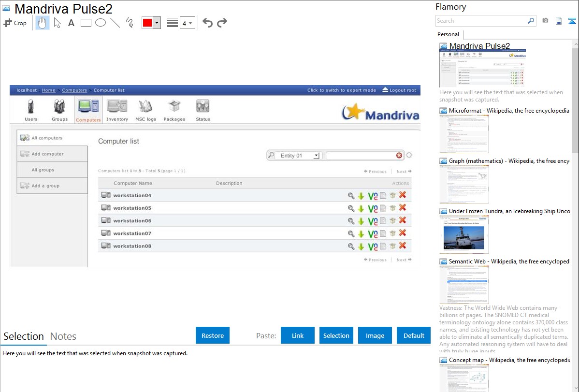Undo the last annotation
This screenshot has width=579, height=392.
(x=207, y=23)
